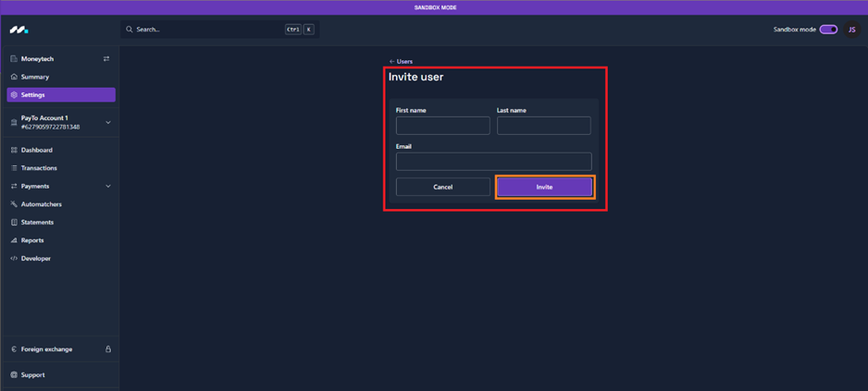
Task: Go to Dashboard
Action: (x=61, y=150)
